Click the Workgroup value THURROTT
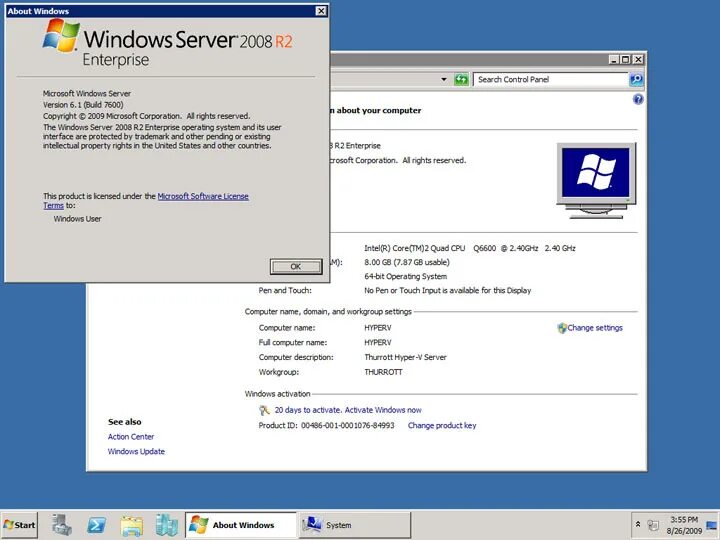720x540 pixels. coord(383,372)
